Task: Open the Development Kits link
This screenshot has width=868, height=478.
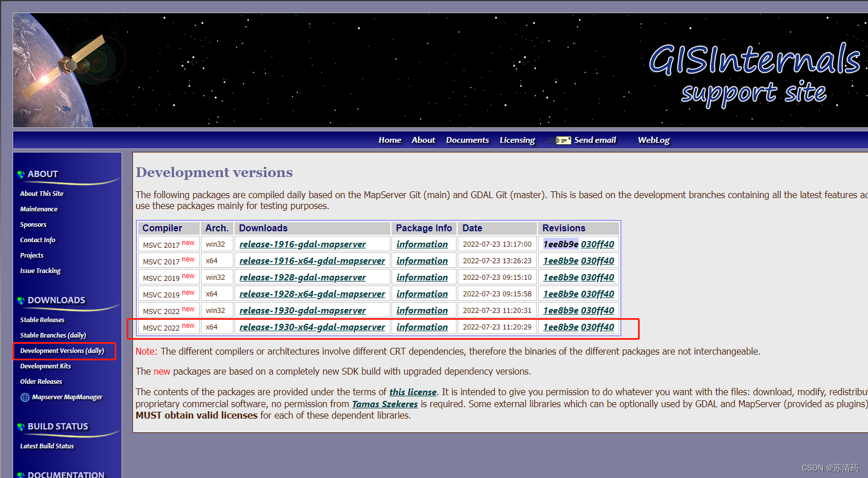Action: pos(46,366)
